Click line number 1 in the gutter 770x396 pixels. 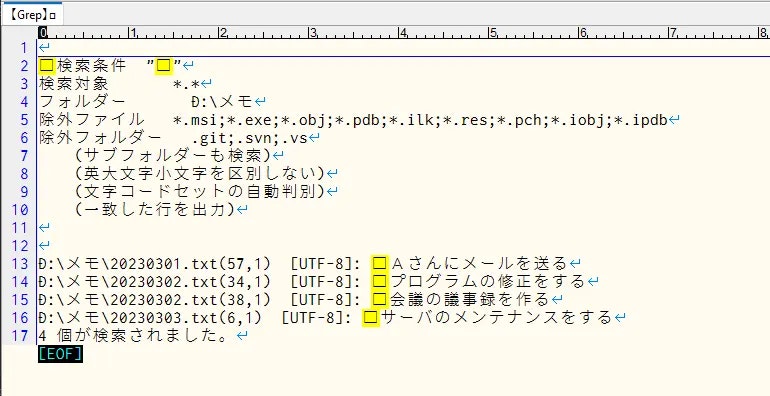(x=24, y=48)
